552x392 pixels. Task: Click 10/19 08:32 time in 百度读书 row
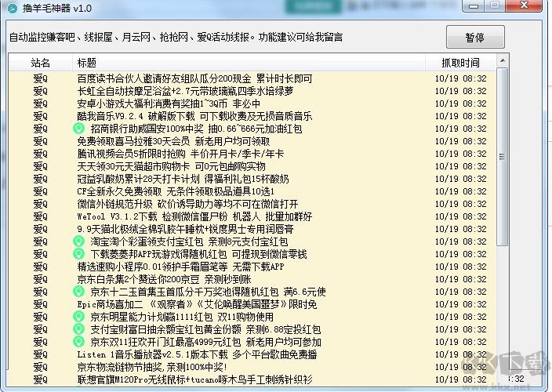click(461, 78)
